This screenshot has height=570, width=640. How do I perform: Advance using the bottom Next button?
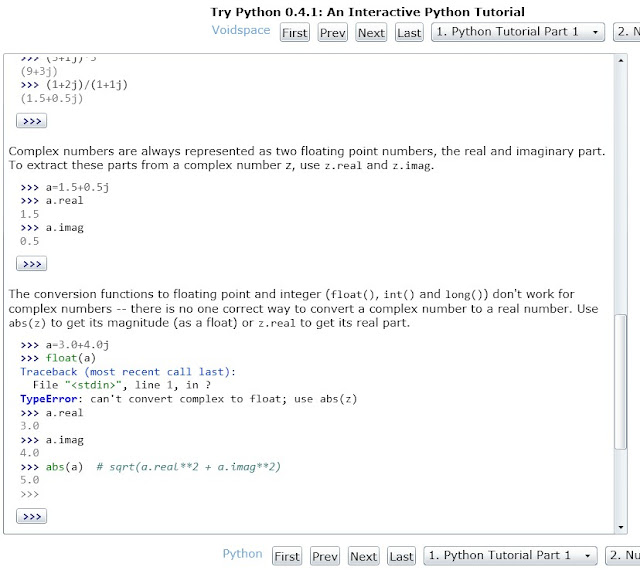[x=364, y=557]
